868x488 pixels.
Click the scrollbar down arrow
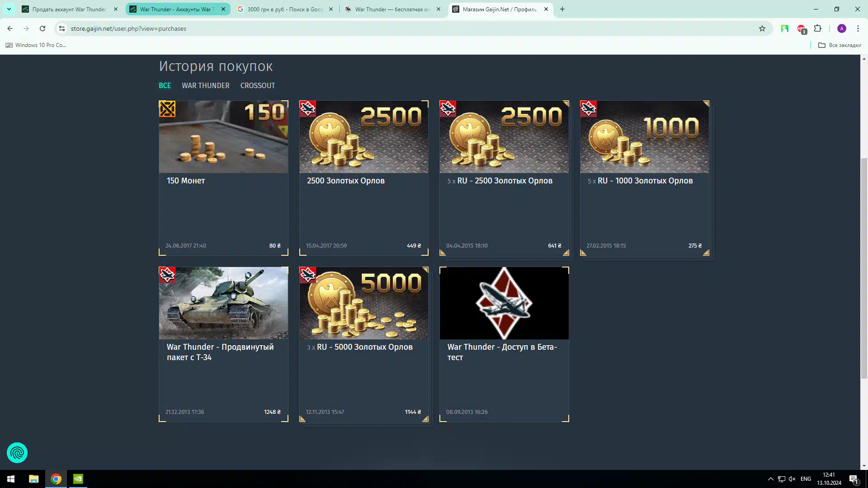click(x=864, y=466)
